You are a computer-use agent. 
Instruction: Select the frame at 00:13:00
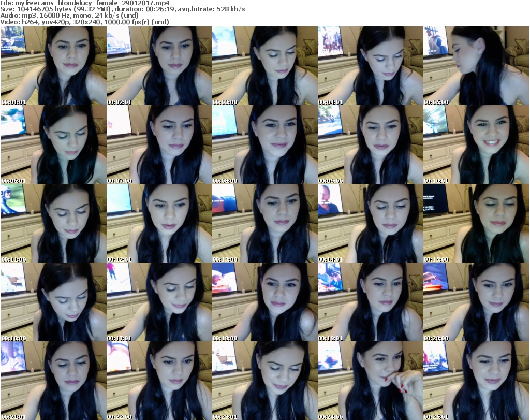[264, 223]
